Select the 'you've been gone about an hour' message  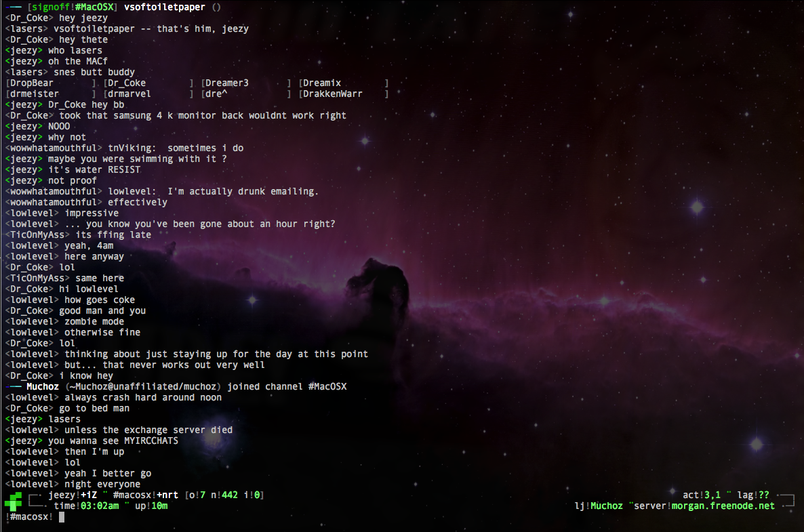pyautogui.click(x=200, y=224)
